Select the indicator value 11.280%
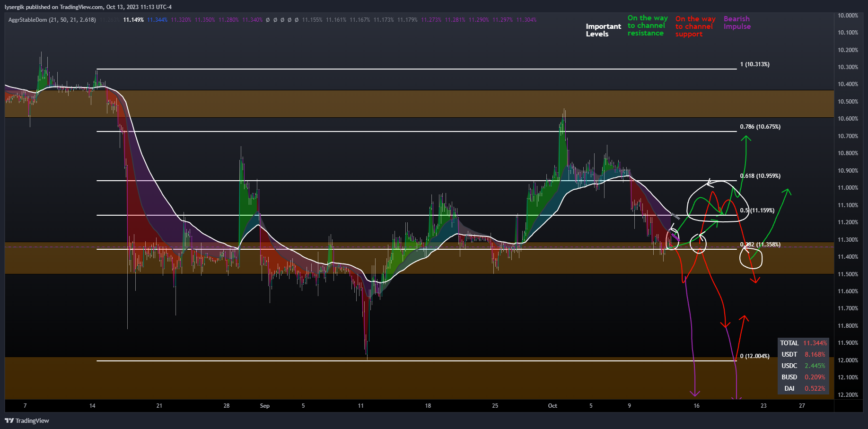 [229, 20]
